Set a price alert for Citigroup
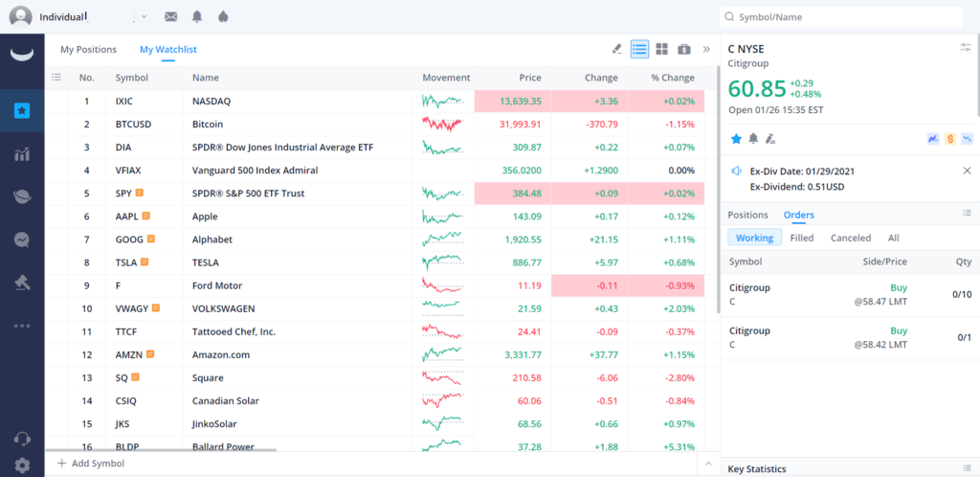Viewport: 980px width, 477px height. pos(753,139)
